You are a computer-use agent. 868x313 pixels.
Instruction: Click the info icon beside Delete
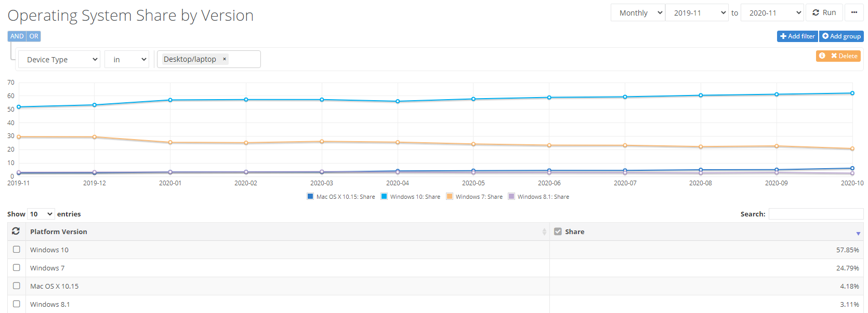(x=822, y=56)
